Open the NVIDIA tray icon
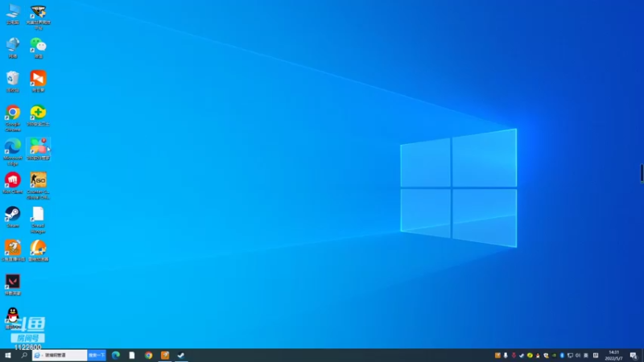This screenshot has height=362, width=644. [x=554, y=356]
